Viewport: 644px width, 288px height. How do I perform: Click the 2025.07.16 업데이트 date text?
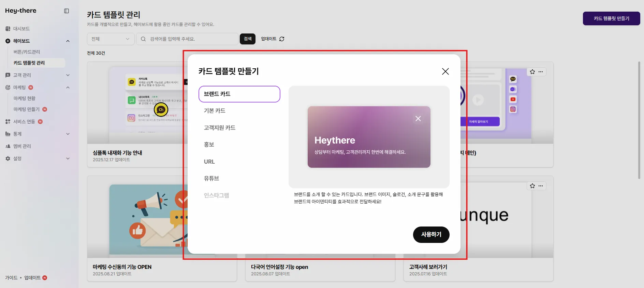pos(428,274)
